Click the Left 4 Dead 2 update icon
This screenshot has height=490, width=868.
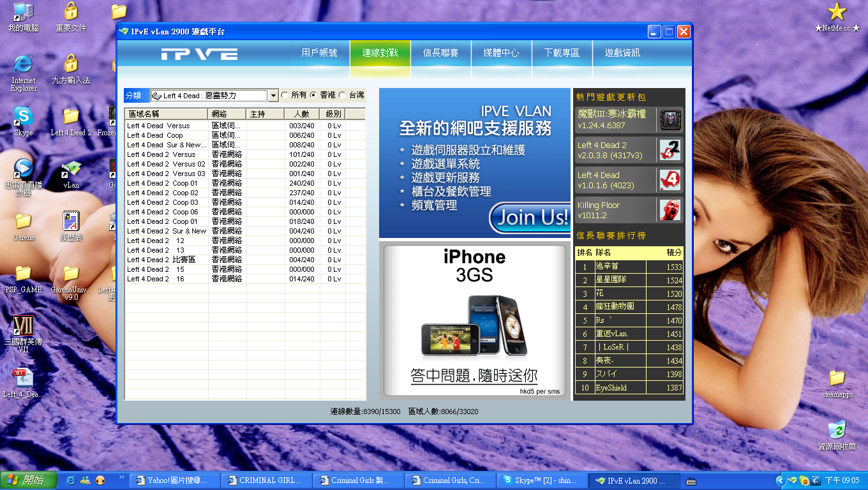(x=670, y=150)
